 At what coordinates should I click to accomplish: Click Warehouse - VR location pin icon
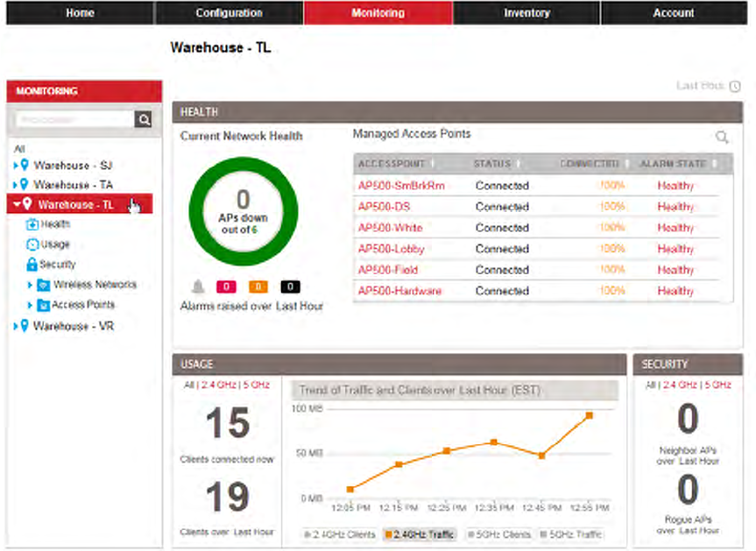tap(25, 325)
